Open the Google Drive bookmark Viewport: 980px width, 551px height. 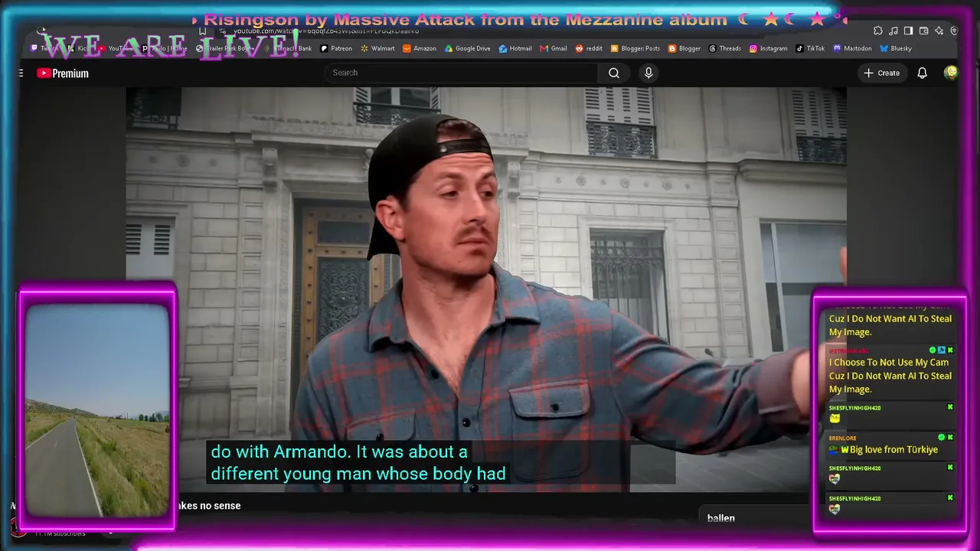[468, 48]
